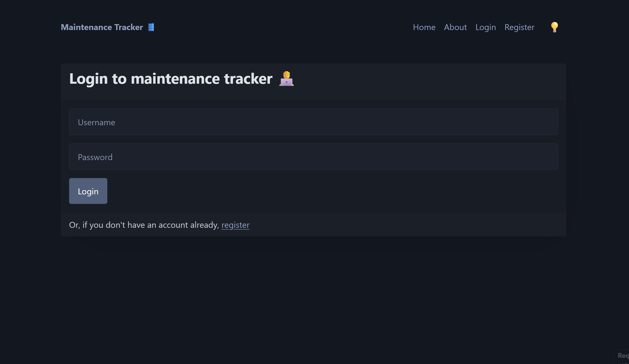Click the ladder emoji beside Maintenance Tracker
This screenshot has width=629, height=364.
coord(151,27)
